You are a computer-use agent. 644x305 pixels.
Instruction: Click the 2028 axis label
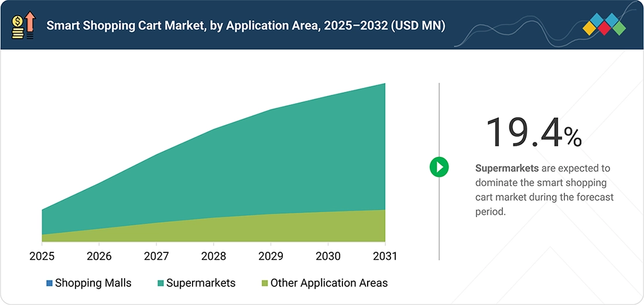pyautogui.click(x=214, y=256)
